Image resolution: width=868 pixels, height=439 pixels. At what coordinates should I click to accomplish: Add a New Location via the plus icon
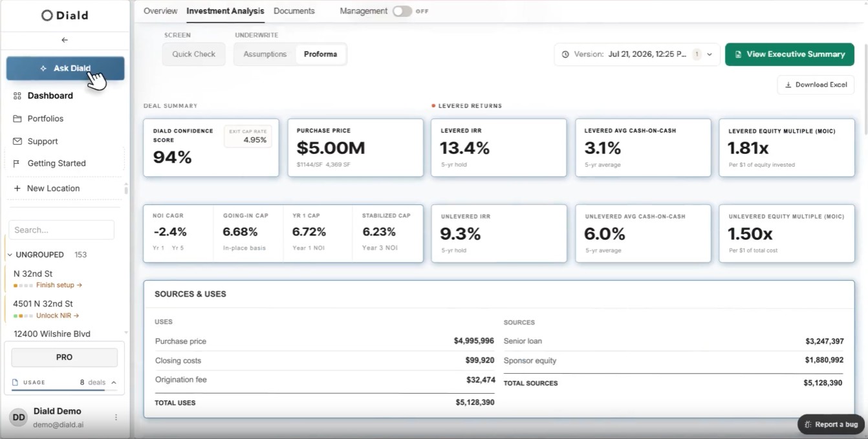click(x=17, y=189)
